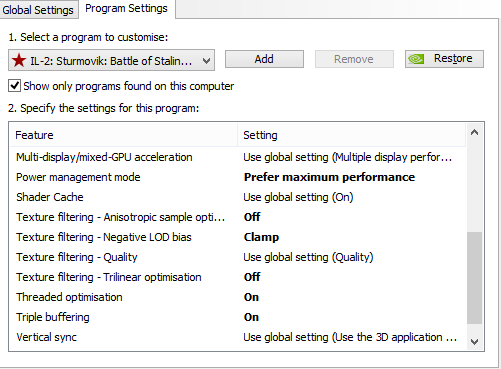Click the settings list scrollbar thumb
This screenshot has width=501, height=369.
click(x=474, y=278)
